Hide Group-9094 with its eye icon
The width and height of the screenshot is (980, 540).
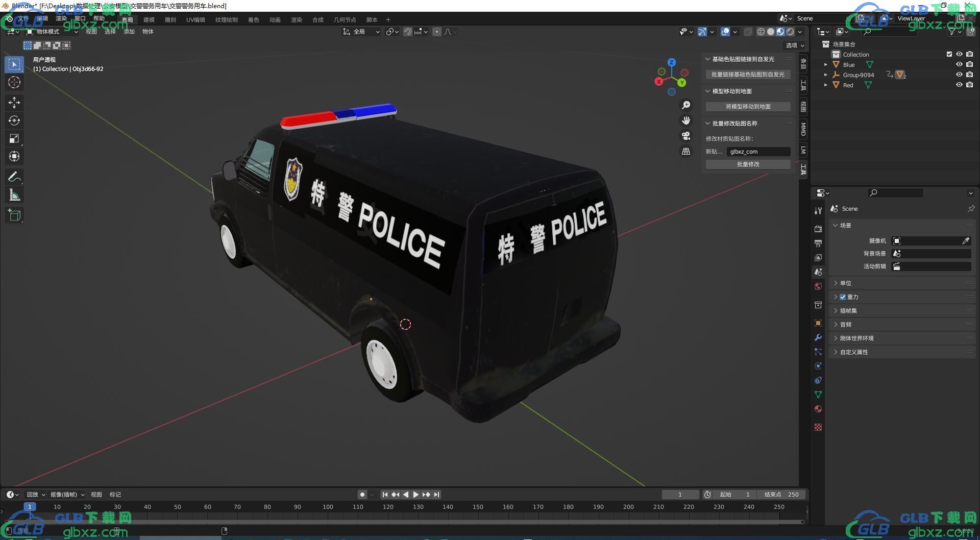(959, 75)
